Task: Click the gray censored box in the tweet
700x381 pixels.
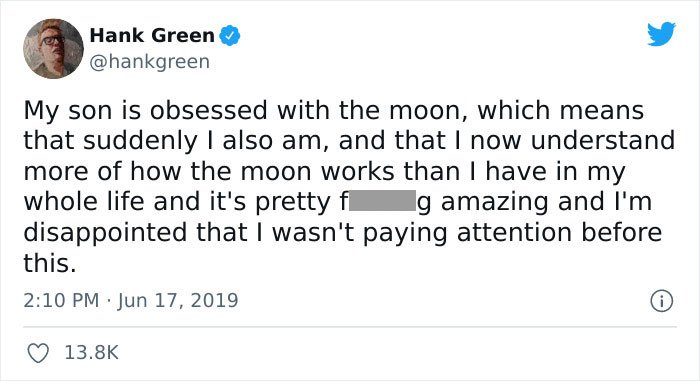Action: (x=383, y=201)
